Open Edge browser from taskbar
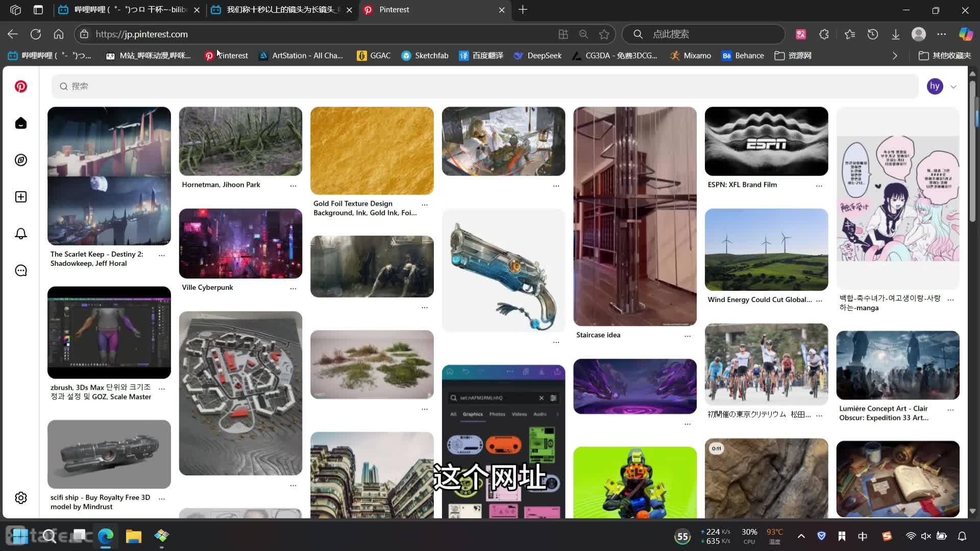This screenshot has width=980, height=551. click(x=106, y=536)
